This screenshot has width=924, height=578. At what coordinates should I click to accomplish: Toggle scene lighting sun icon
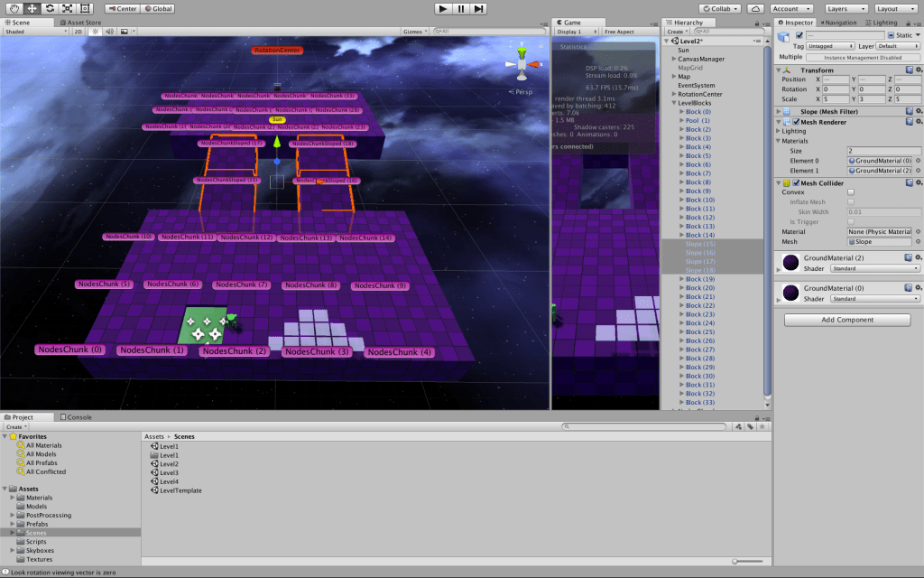point(94,31)
